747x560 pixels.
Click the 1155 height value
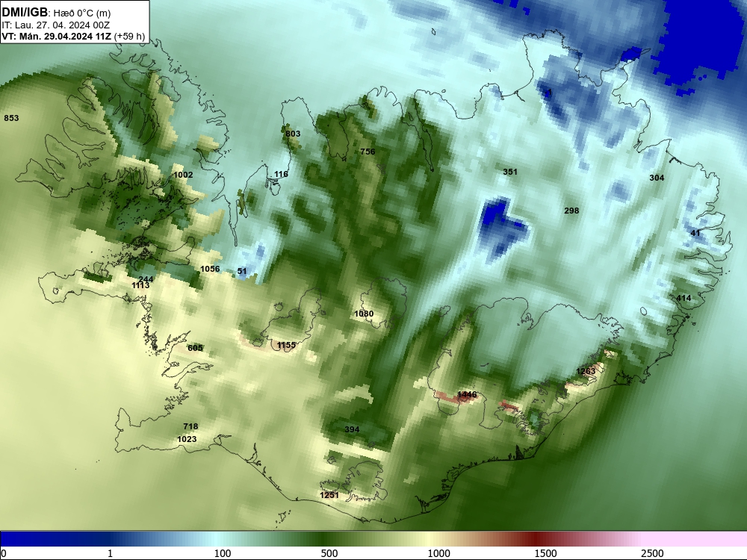[286, 345]
